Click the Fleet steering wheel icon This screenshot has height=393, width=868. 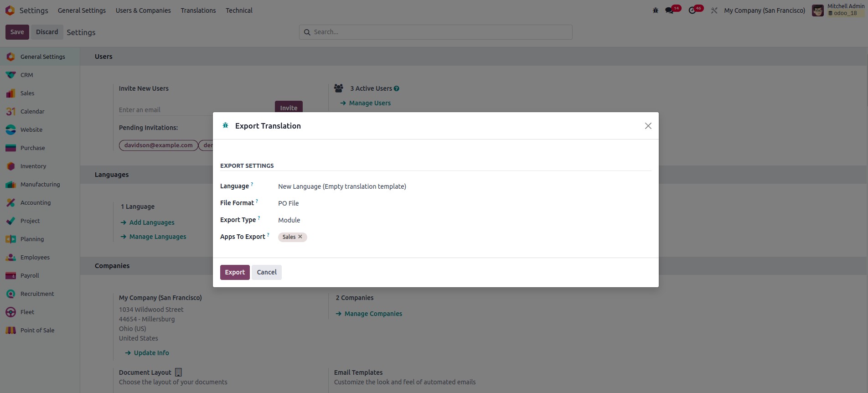pyautogui.click(x=11, y=312)
